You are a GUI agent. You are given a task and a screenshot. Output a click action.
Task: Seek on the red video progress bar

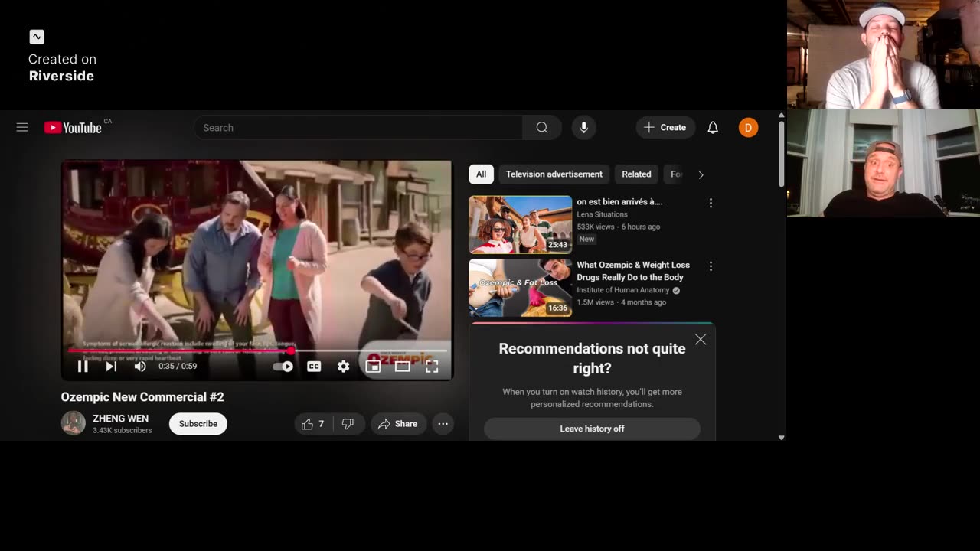pos(257,350)
